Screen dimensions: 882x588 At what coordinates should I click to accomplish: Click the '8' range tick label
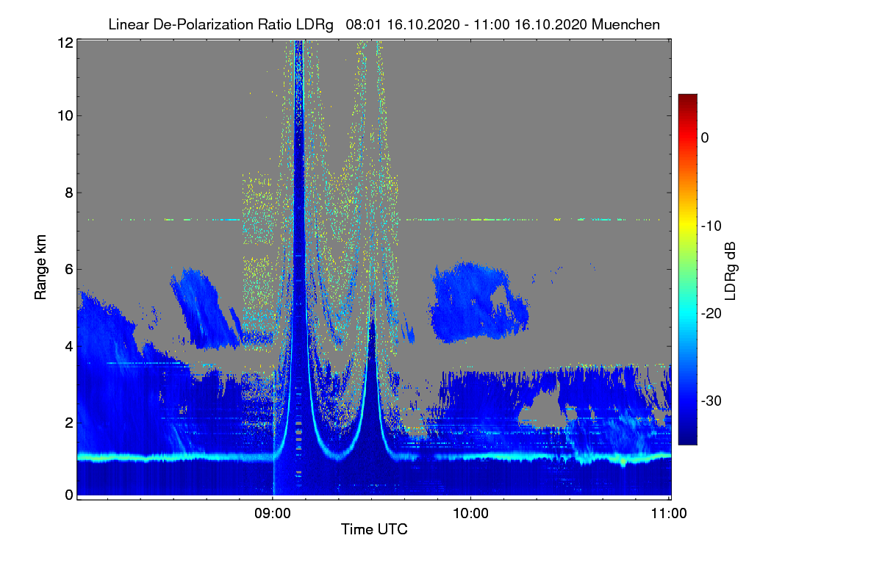pos(69,193)
